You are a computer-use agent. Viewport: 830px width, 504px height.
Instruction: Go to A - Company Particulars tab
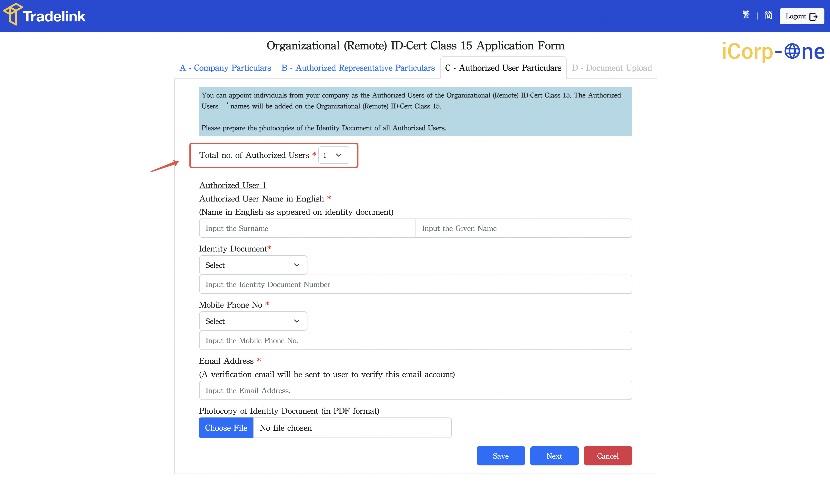(x=225, y=68)
